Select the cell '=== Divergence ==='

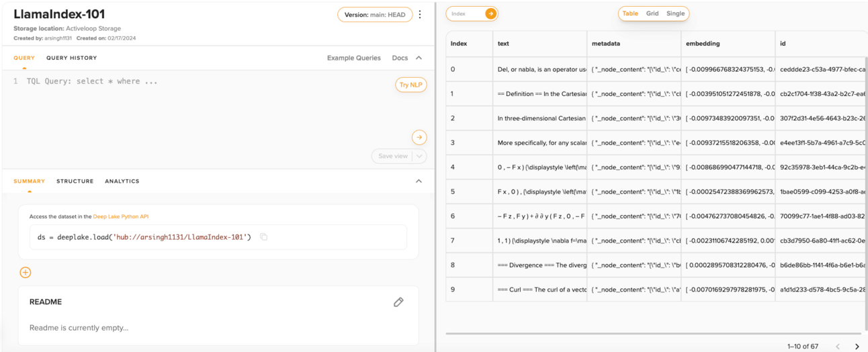tap(539, 265)
